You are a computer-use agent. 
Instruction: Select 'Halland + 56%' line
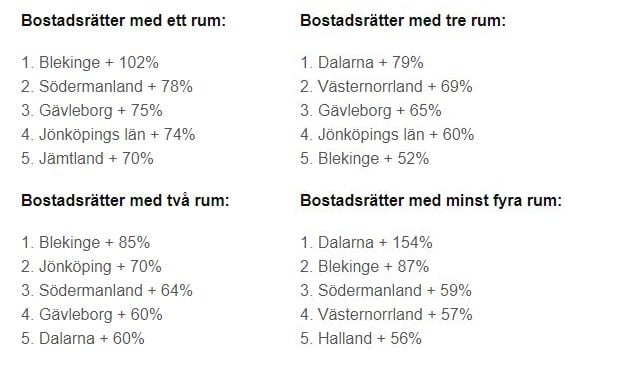click(x=361, y=338)
